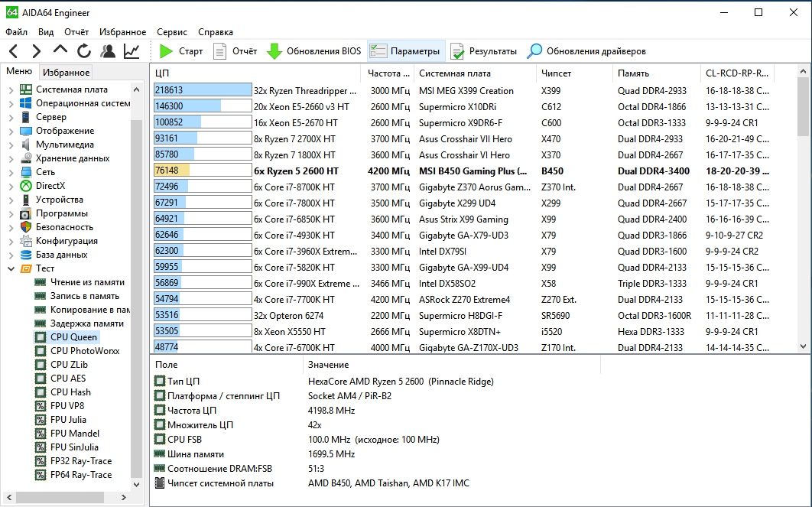
Task: Open the Отчёт toolbar button
Action: coord(235,51)
